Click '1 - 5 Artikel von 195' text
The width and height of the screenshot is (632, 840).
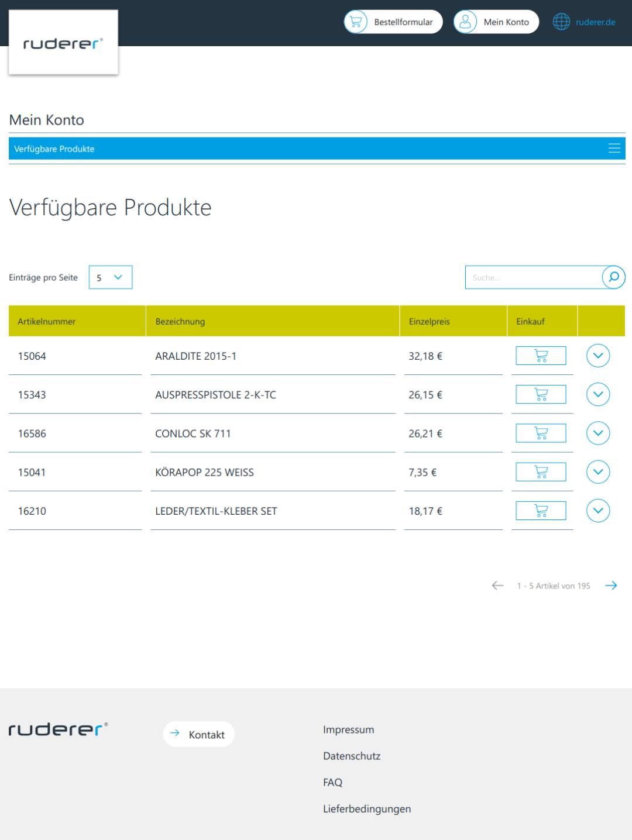tap(554, 586)
